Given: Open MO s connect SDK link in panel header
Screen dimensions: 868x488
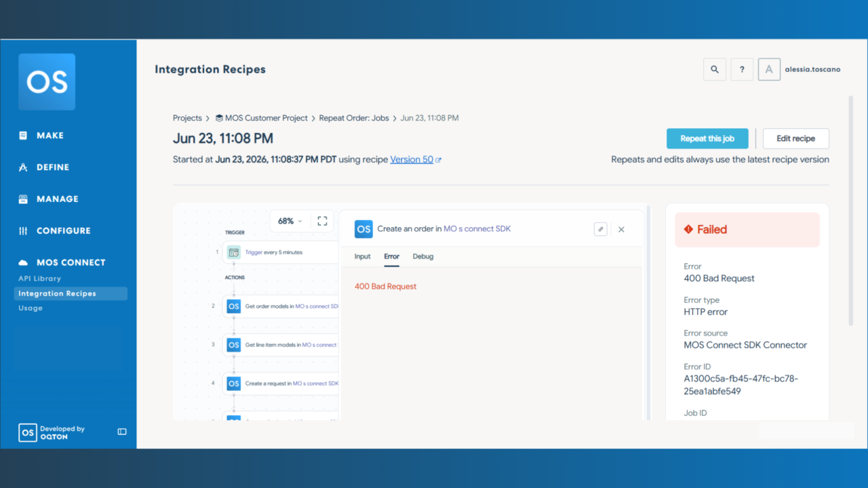Looking at the screenshot, I should (477, 229).
